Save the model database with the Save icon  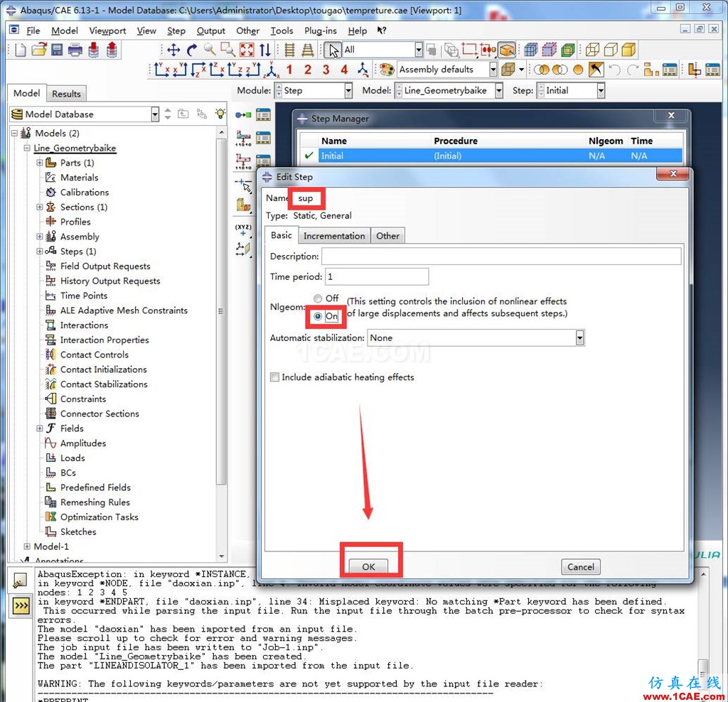pyautogui.click(x=57, y=50)
